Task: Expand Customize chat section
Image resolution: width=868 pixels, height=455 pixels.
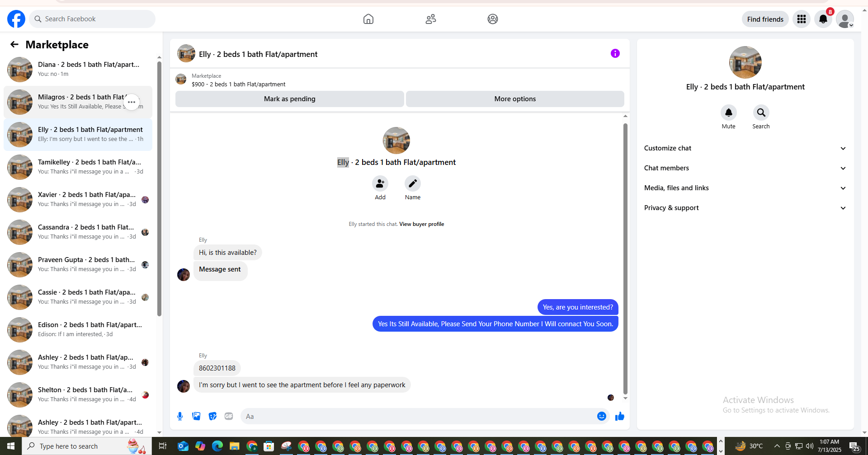Action: 745,148
